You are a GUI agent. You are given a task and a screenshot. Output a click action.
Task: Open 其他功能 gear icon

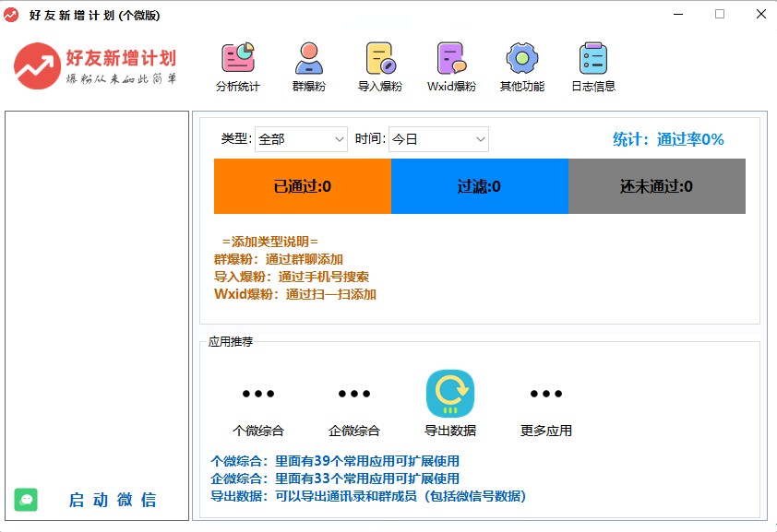[521, 60]
